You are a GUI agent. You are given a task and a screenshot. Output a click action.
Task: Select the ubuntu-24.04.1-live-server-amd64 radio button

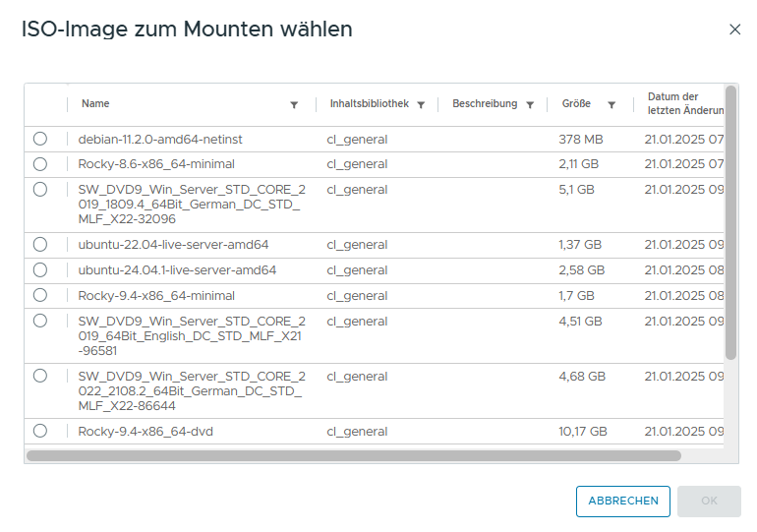click(40, 269)
